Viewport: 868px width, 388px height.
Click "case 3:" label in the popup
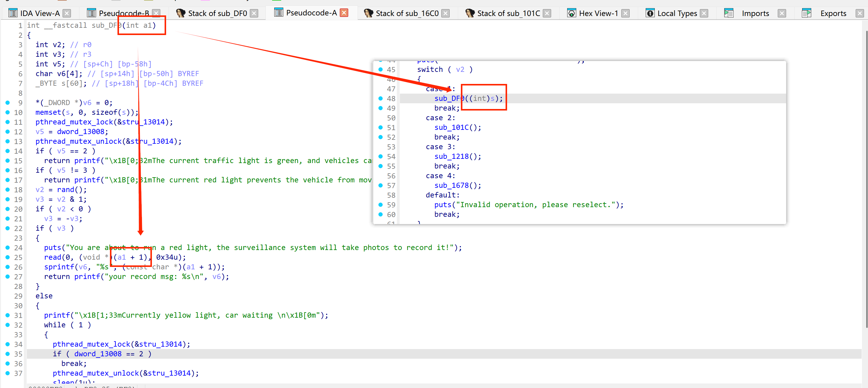(x=440, y=147)
